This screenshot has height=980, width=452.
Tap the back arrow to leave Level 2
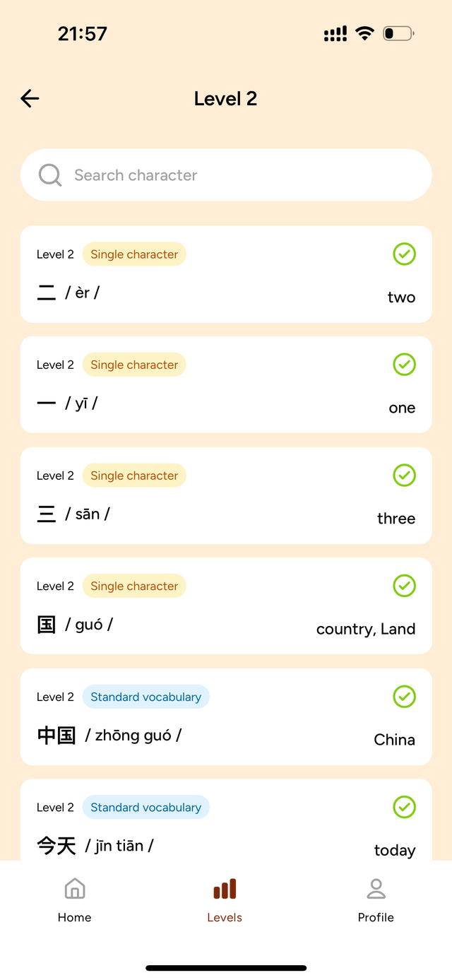click(x=29, y=99)
